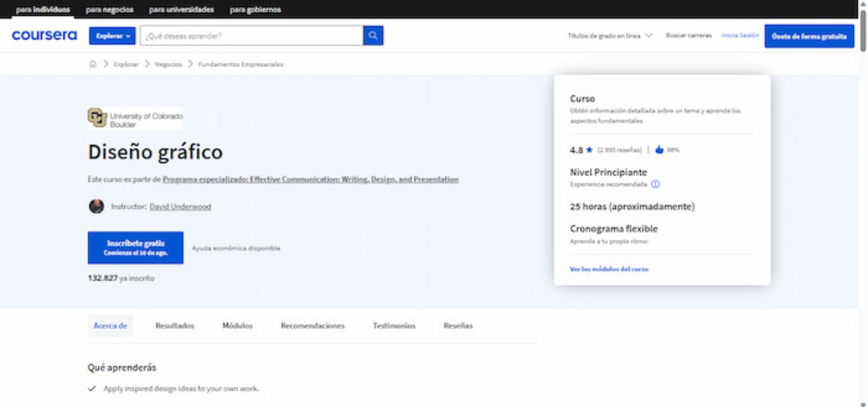Select the para individuos tab

(43, 9)
